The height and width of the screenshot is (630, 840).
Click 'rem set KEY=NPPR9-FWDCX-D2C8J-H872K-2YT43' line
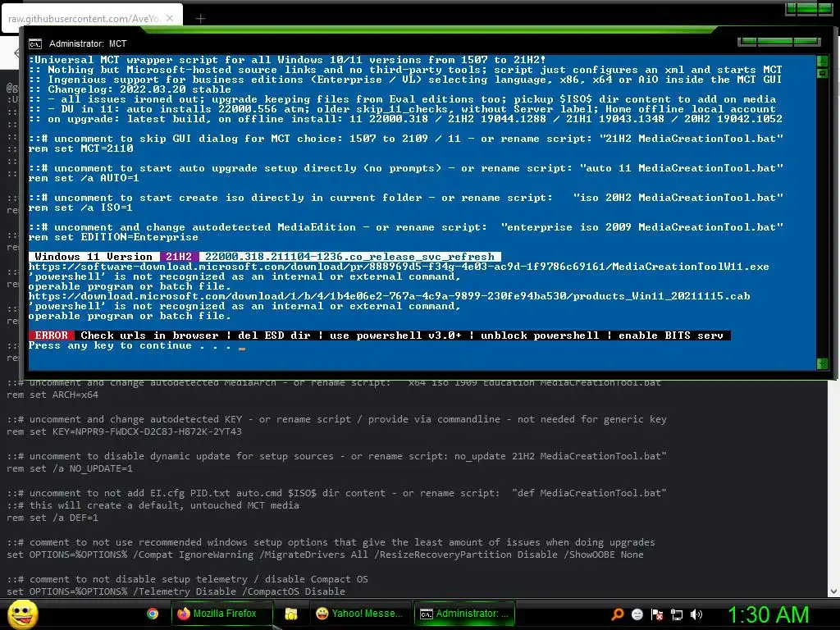point(125,431)
